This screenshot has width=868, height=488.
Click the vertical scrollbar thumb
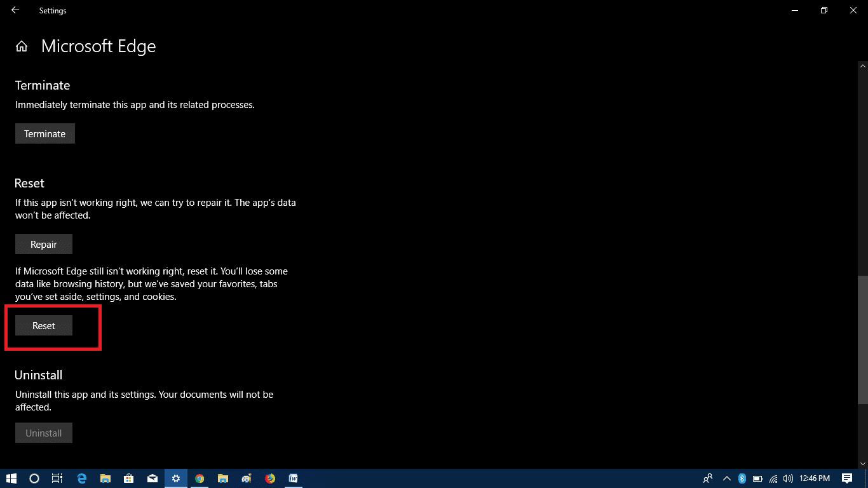click(x=863, y=340)
